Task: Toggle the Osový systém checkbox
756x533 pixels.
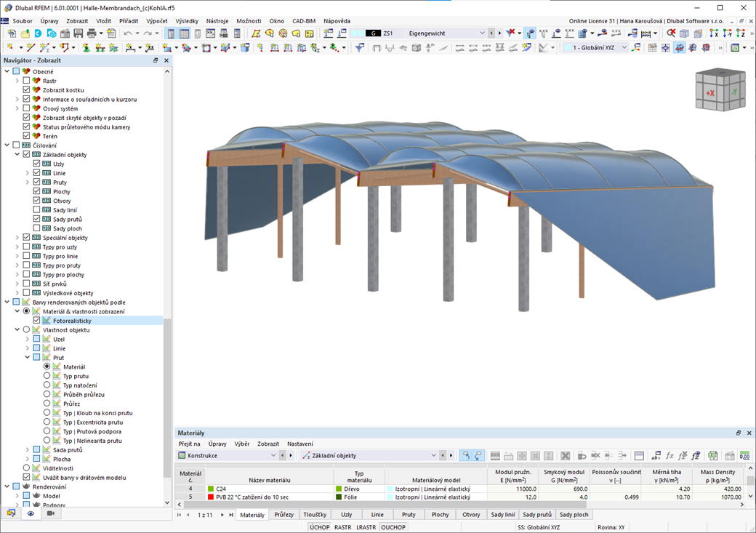Action: [x=26, y=108]
